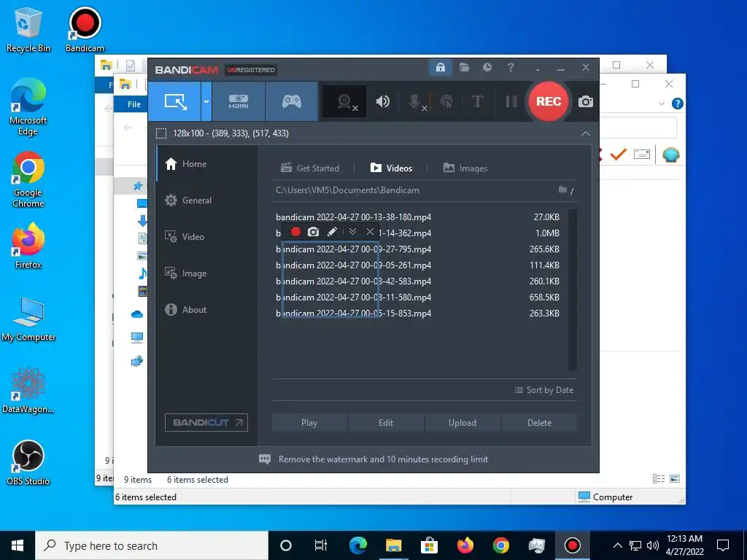The height and width of the screenshot is (560, 747).
Task: Expand the floating toolbar double chevron
Action: (x=352, y=232)
